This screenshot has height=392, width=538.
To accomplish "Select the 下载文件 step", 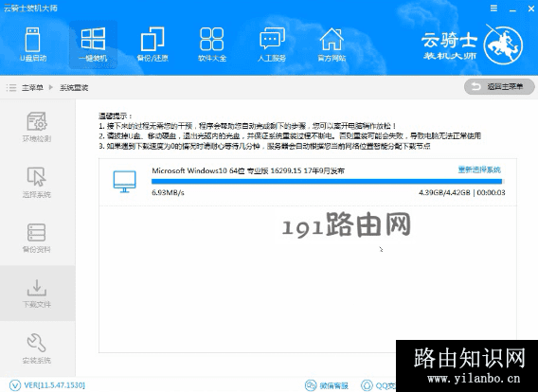I will click(37, 294).
